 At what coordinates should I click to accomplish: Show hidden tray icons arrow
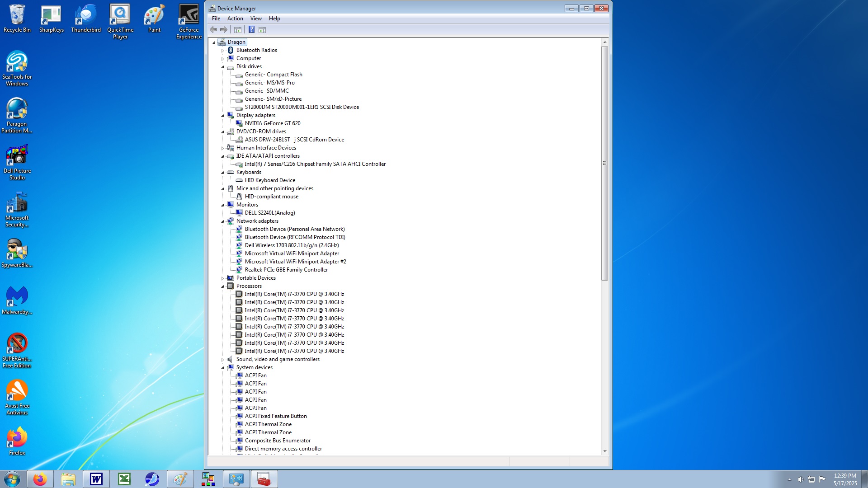click(x=789, y=479)
